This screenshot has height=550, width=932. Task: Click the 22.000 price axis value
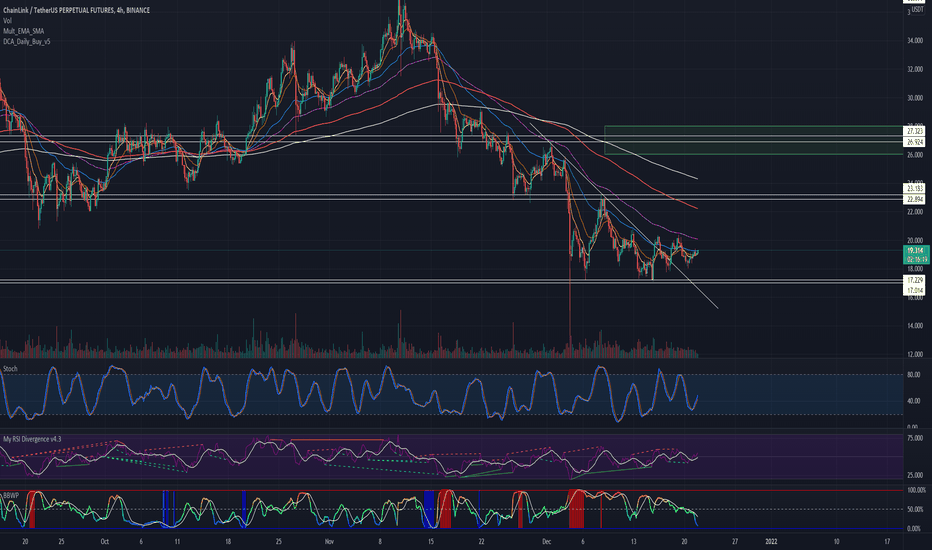pyautogui.click(x=915, y=212)
